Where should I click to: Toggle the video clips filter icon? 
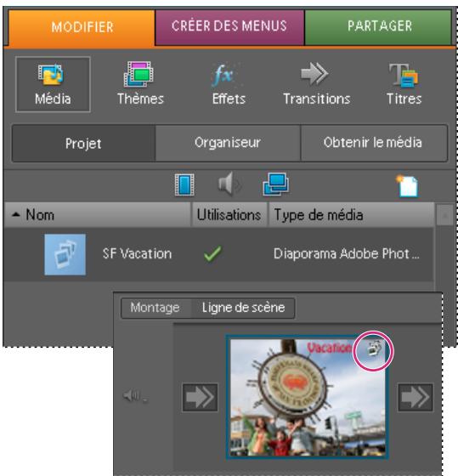tap(184, 184)
